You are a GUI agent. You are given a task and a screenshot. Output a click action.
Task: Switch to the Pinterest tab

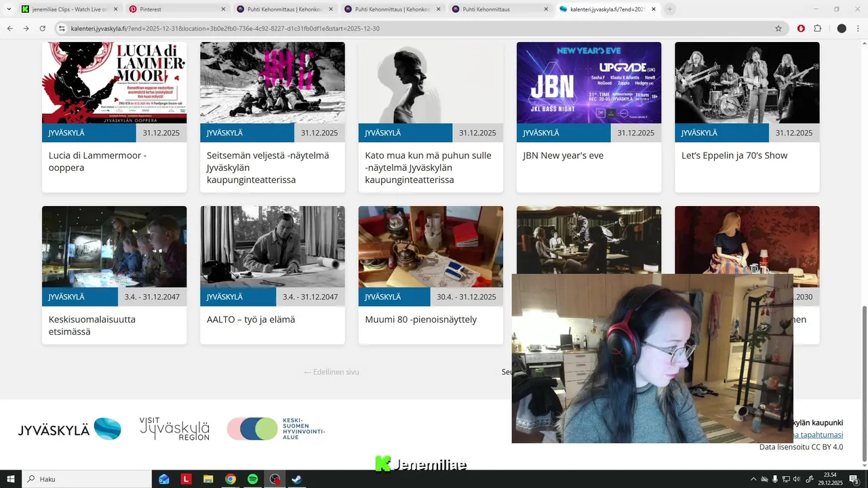[x=176, y=9]
